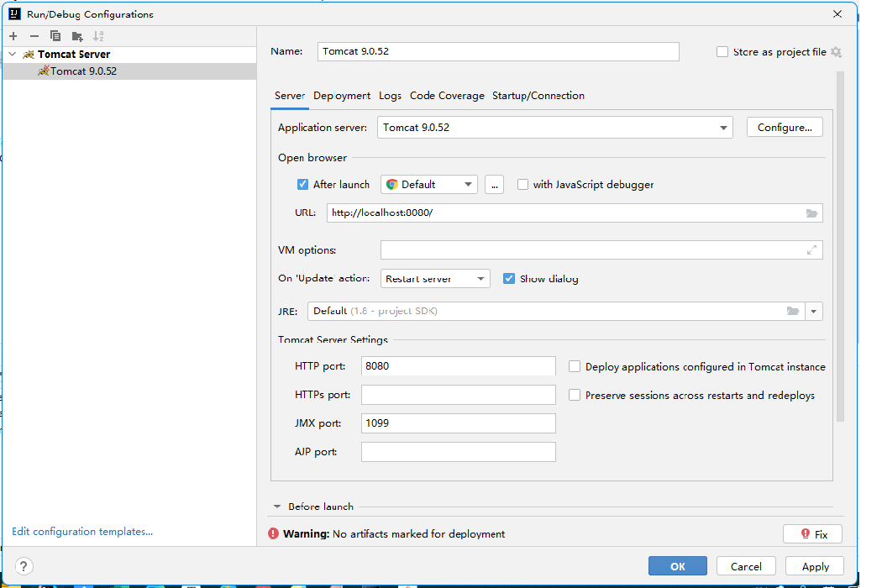
Task: Click the Cancel button
Action: 746,566
